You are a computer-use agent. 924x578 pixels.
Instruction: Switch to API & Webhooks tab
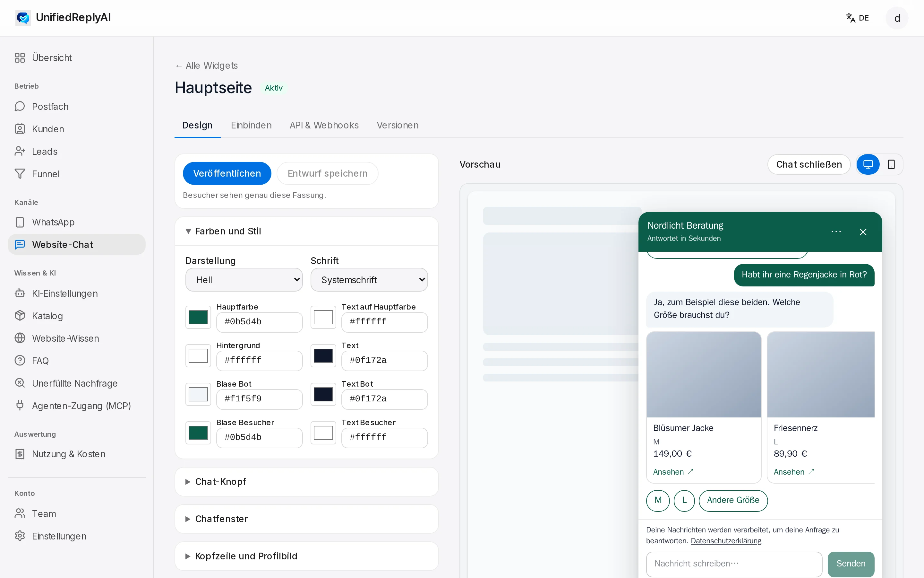pos(324,125)
